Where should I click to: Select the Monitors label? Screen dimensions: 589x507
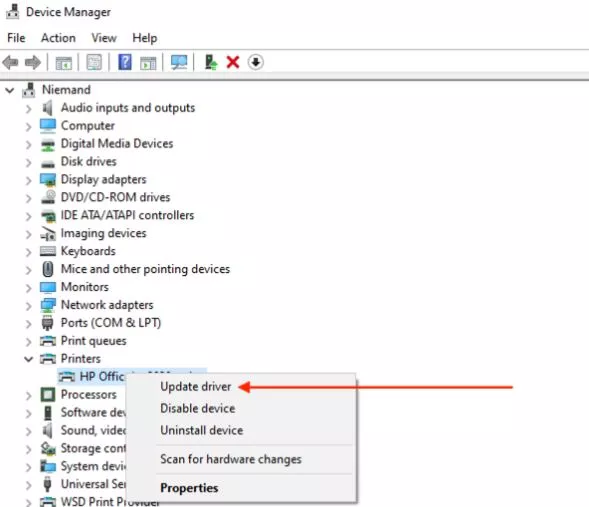point(85,287)
